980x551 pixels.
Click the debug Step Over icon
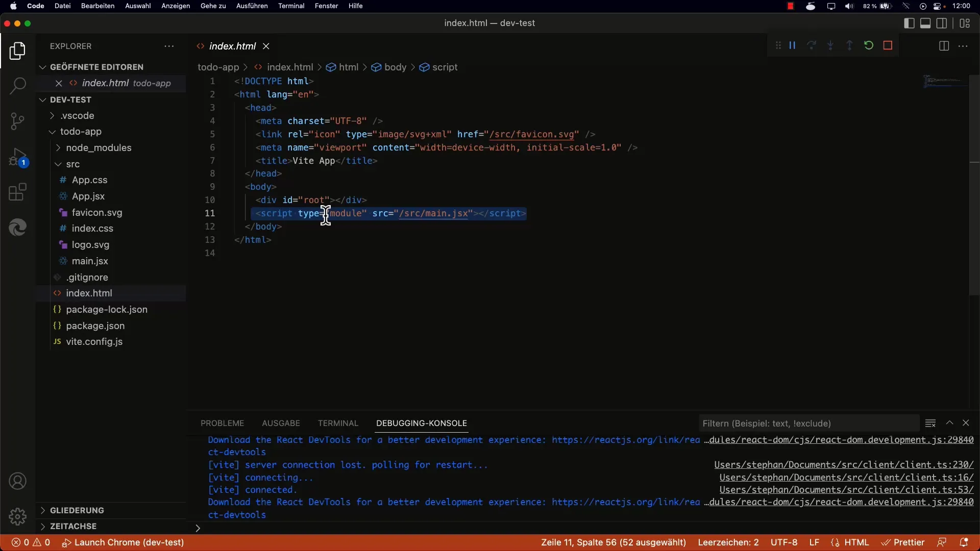click(811, 45)
